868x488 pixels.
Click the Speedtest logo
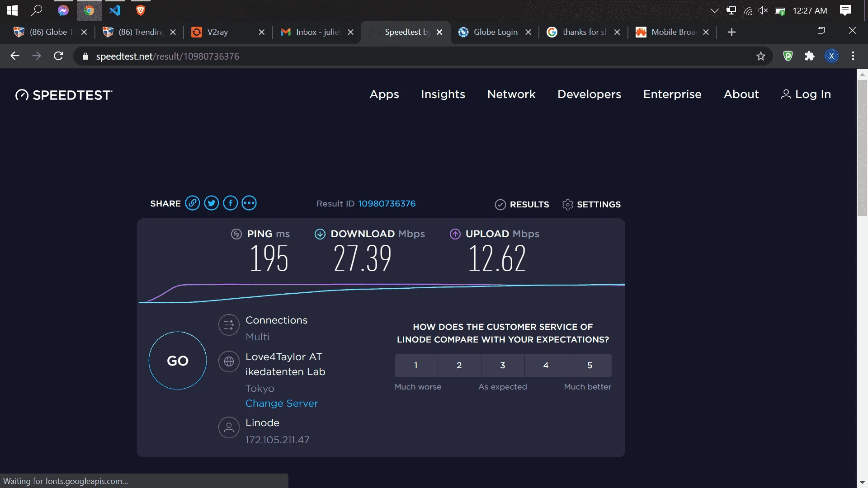pos(63,95)
